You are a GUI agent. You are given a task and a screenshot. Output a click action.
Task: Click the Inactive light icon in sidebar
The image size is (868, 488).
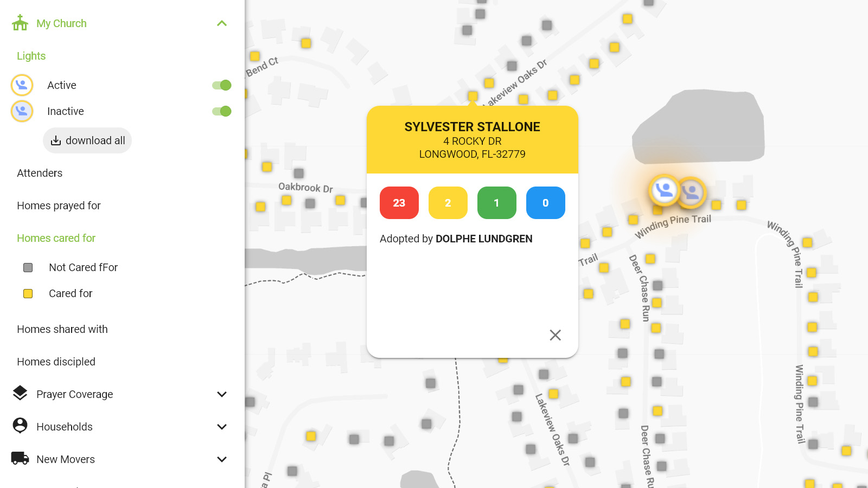[22, 111]
